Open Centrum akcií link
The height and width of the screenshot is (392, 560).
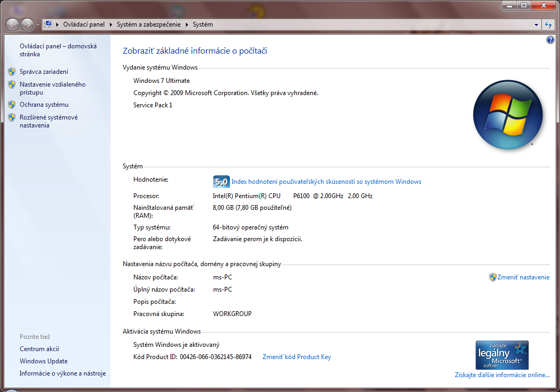click(39, 349)
